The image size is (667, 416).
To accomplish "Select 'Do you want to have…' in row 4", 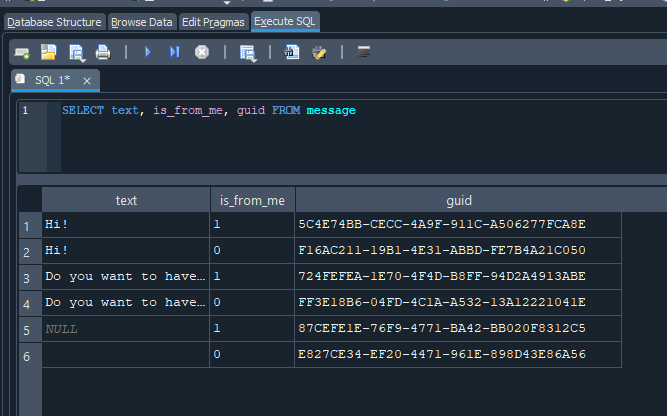I will pyautogui.click(x=125, y=302).
